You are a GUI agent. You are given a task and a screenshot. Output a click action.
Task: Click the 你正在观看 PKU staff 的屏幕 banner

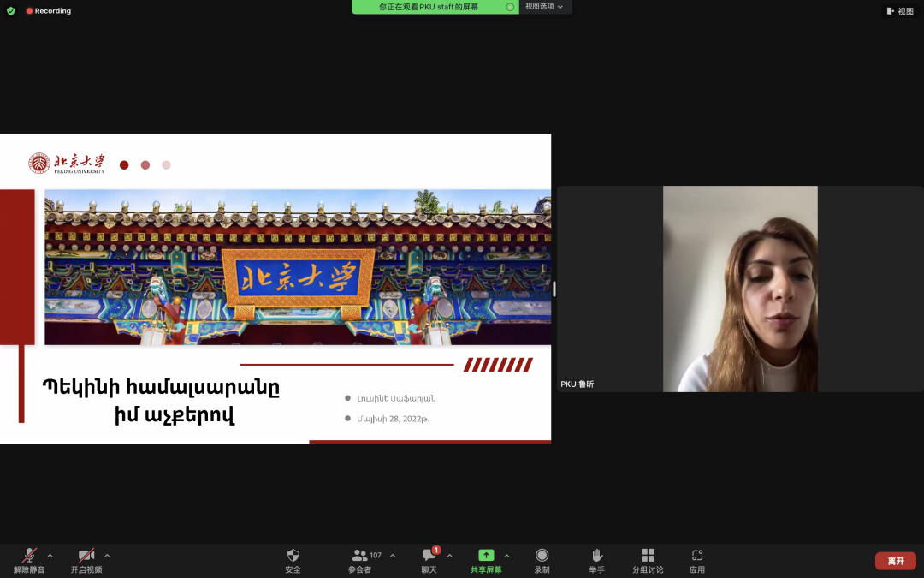(435, 7)
